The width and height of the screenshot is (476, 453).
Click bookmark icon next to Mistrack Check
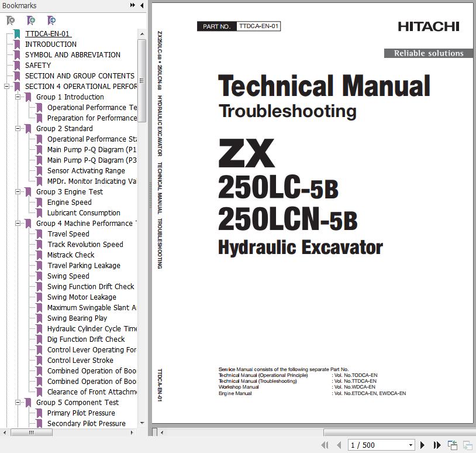(x=39, y=255)
